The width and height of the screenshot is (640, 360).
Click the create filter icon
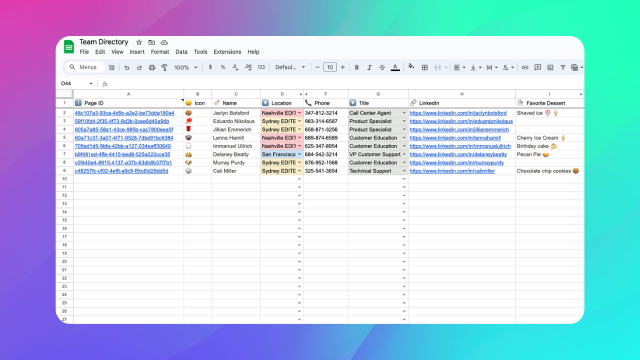[562, 67]
